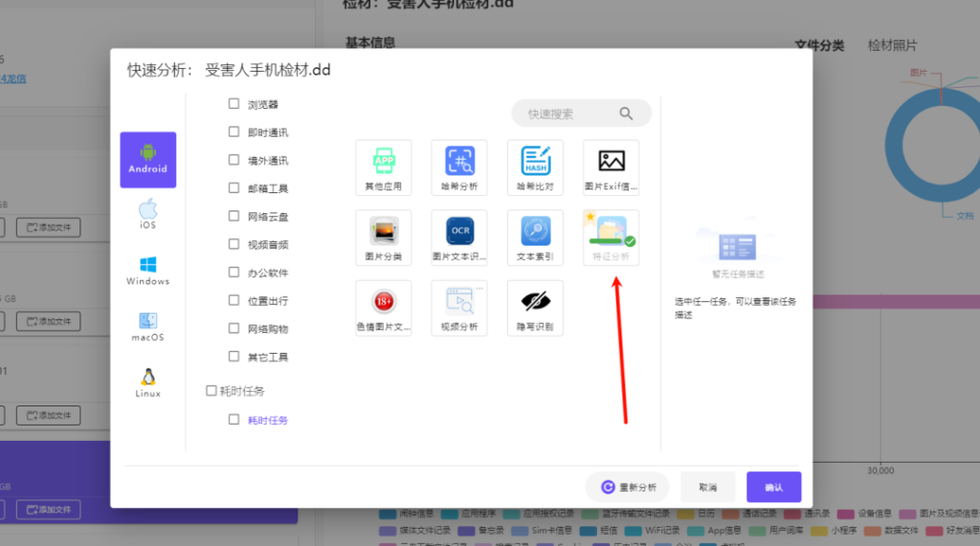Open the 文件分类 tab in background window
Viewport: 980px width, 546px height.
pos(819,46)
